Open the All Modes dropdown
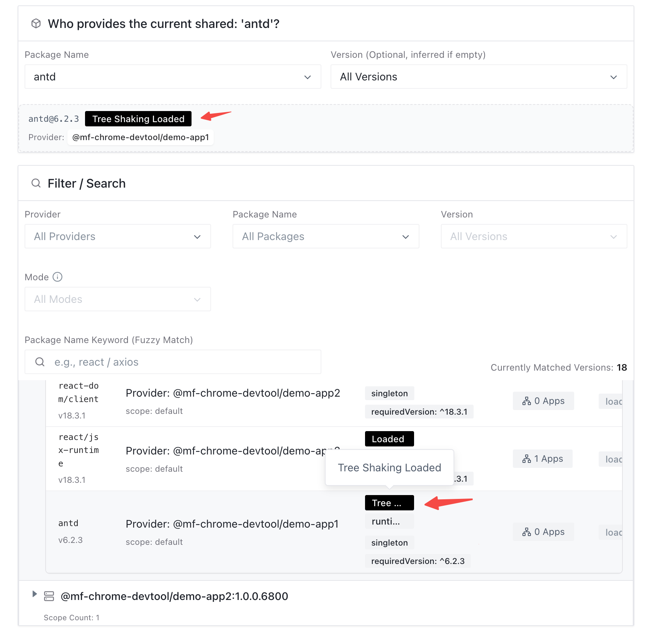Screen dimensions: 655x644 point(118,299)
